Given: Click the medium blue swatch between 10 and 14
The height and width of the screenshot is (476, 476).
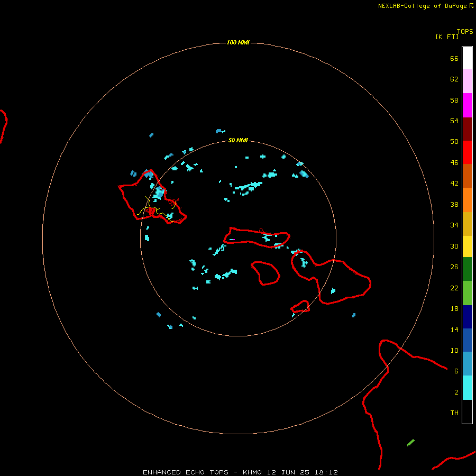Looking at the screenshot, I should tap(467, 340).
